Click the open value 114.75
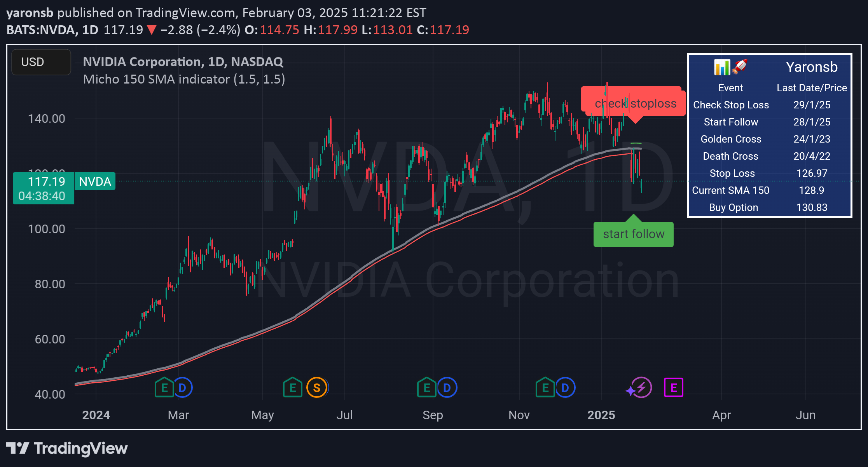The height and width of the screenshot is (467, 868). point(279,30)
